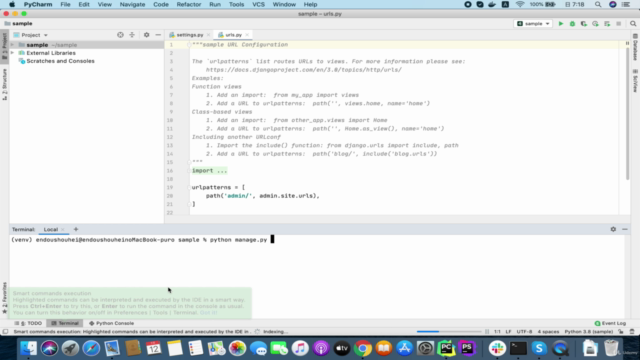Click the indexing progress bar

click(449, 332)
